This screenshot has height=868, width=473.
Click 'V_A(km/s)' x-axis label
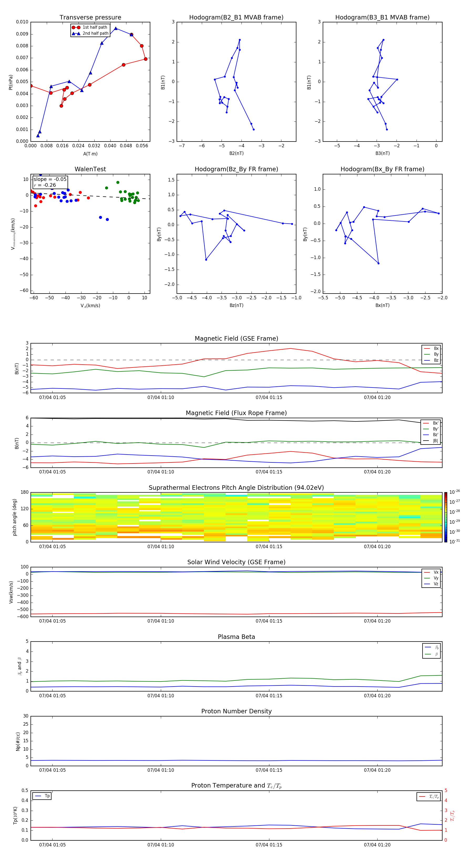90,306
